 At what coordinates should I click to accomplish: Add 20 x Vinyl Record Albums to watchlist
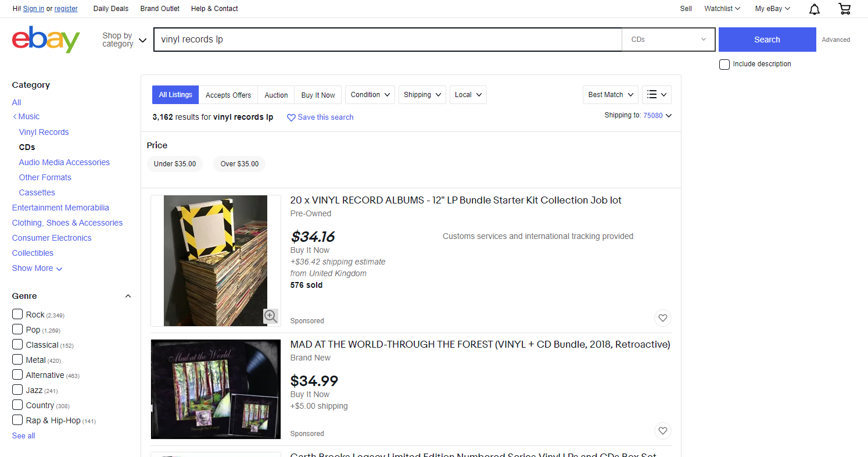(662, 318)
